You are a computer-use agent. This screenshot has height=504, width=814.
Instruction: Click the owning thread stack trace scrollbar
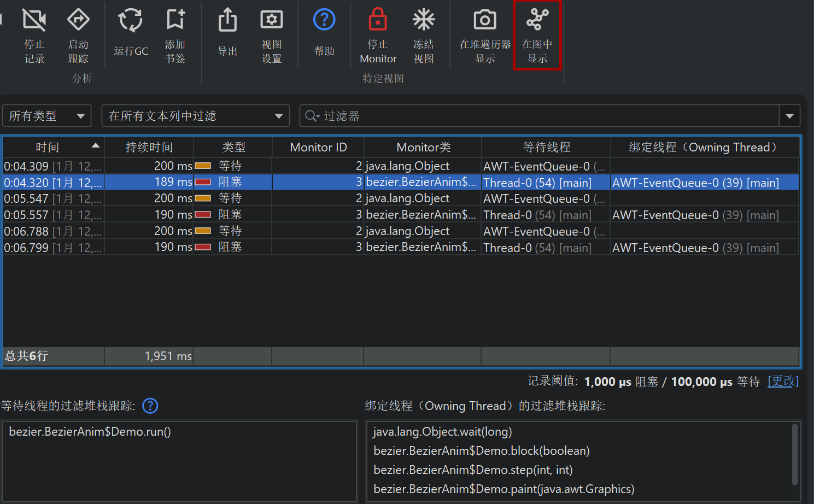[795, 454]
